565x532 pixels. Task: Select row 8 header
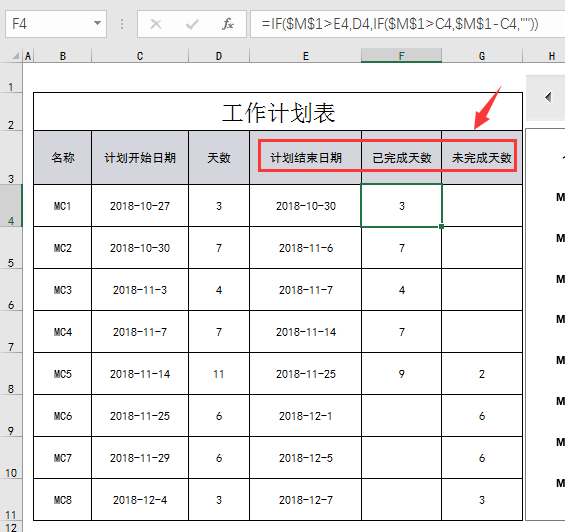pyautogui.click(x=11, y=373)
